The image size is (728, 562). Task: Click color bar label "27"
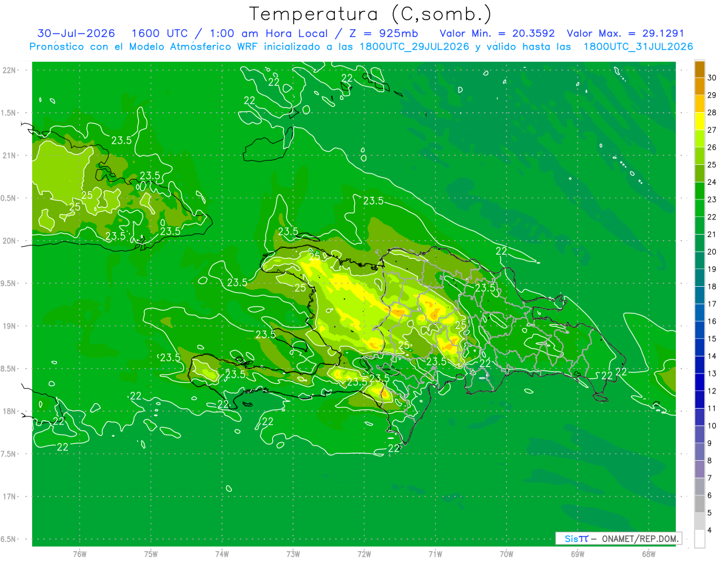click(x=712, y=130)
